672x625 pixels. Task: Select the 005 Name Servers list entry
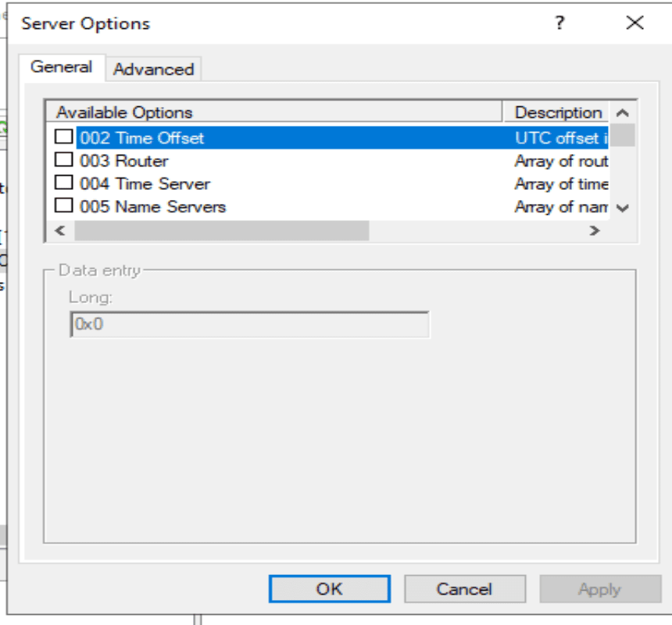(152, 207)
